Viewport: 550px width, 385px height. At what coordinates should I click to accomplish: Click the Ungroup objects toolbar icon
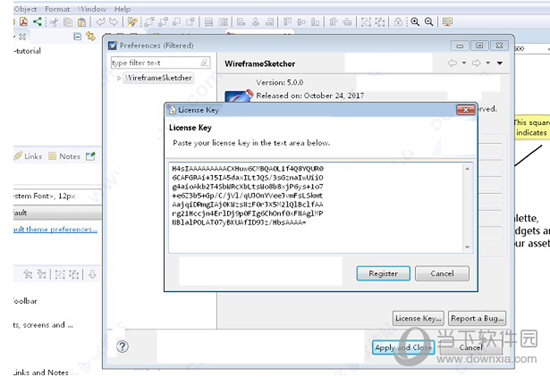click(380, 22)
